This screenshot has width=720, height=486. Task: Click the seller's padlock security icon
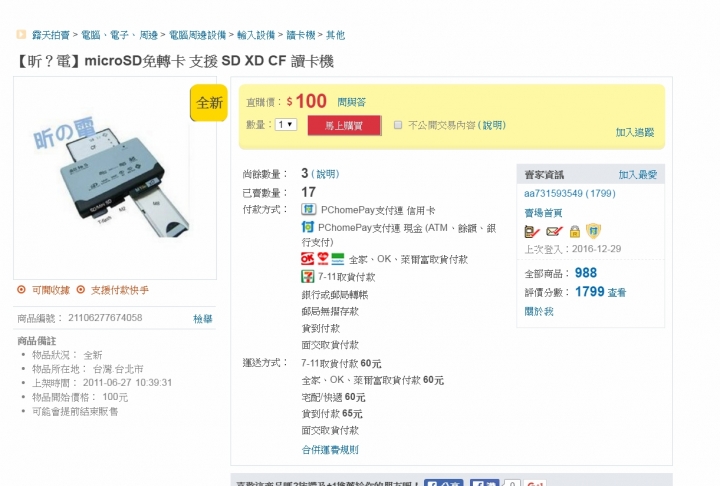point(574,231)
